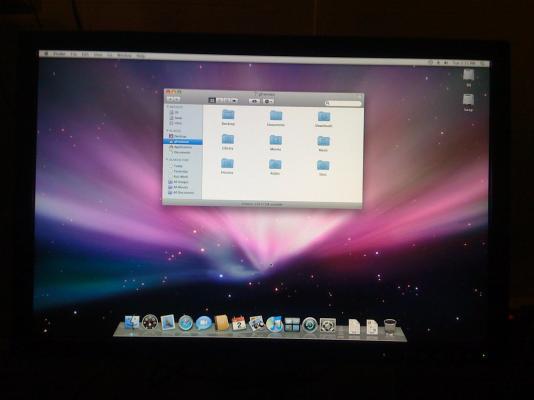Click the Quick Look eye button

pos(254,101)
